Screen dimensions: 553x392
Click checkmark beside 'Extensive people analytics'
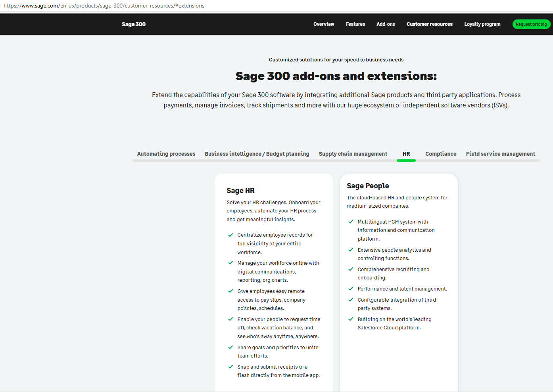click(x=351, y=250)
